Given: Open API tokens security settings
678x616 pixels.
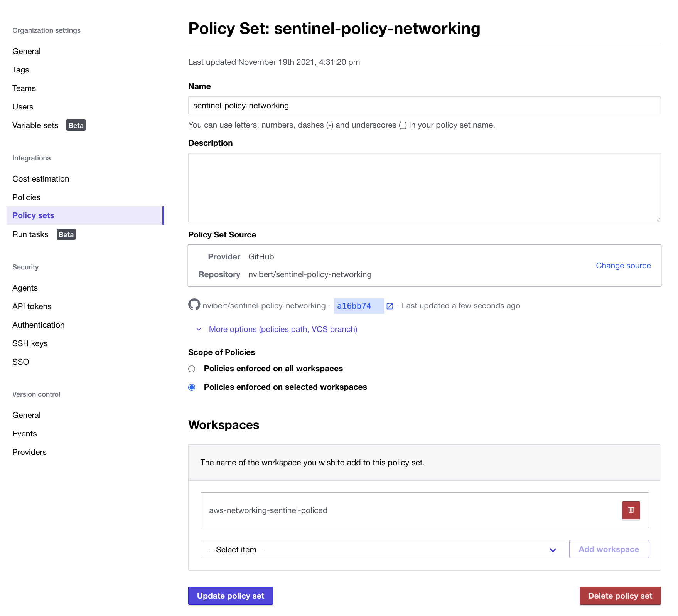Looking at the screenshot, I should tap(32, 306).
